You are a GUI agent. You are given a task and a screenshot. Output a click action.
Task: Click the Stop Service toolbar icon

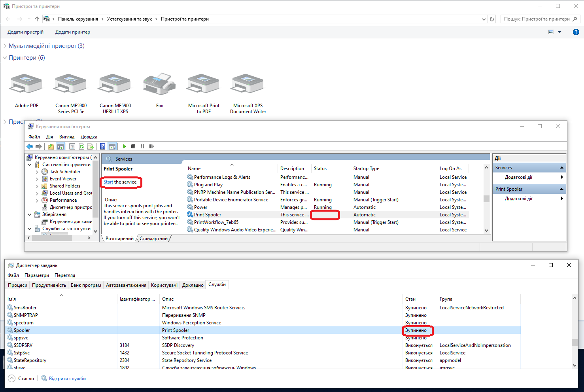(x=133, y=146)
